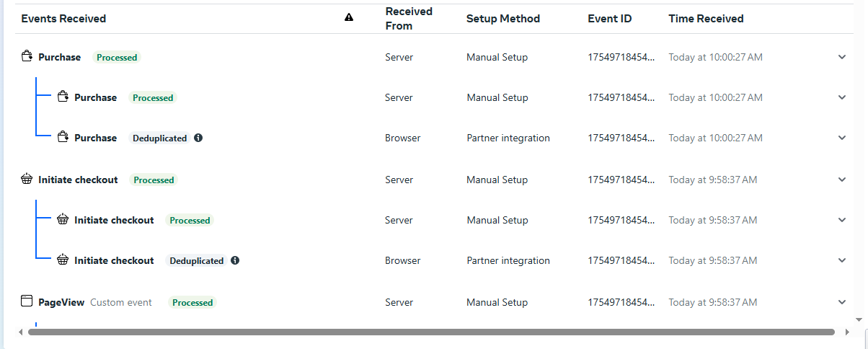Viewport: 868px width, 349px height.
Task: Click the top-level Purchase event bag icon
Action: point(27,57)
